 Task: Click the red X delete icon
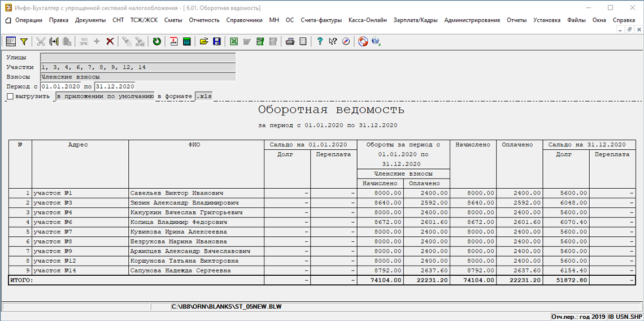[x=110, y=41]
